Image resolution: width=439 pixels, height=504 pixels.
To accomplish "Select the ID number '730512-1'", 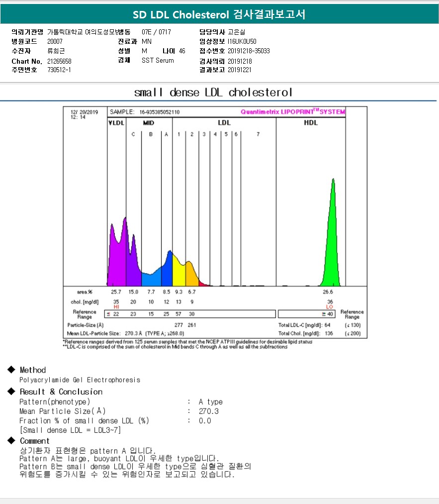I will 59,70.
